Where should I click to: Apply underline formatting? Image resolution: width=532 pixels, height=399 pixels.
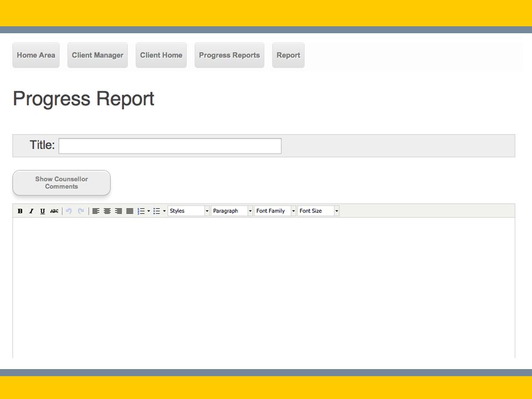point(43,211)
